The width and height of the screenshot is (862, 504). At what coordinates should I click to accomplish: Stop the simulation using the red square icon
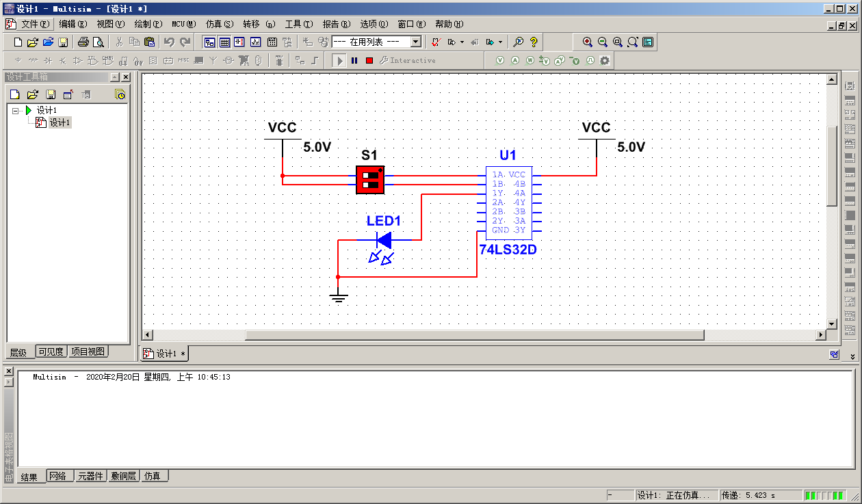point(368,60)
